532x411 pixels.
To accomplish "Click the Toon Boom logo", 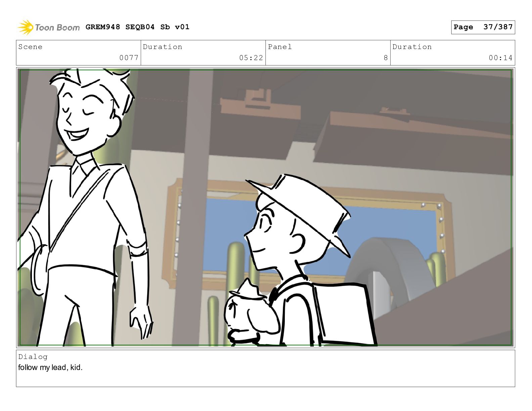I will [x=49, y=27].
